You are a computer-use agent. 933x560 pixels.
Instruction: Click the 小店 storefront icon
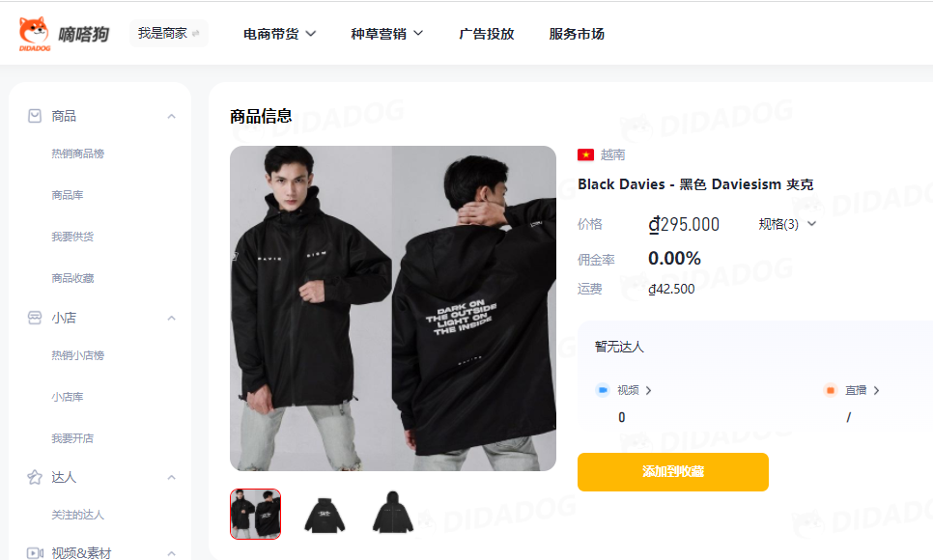click(35, 318)
